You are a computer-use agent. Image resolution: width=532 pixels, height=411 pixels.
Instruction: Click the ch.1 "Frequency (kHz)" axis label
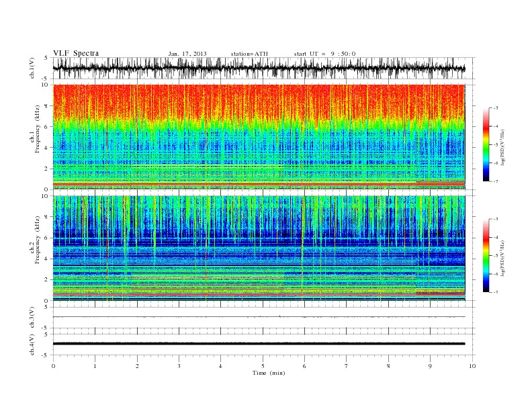pyautogui.click(x=37, y=129)
